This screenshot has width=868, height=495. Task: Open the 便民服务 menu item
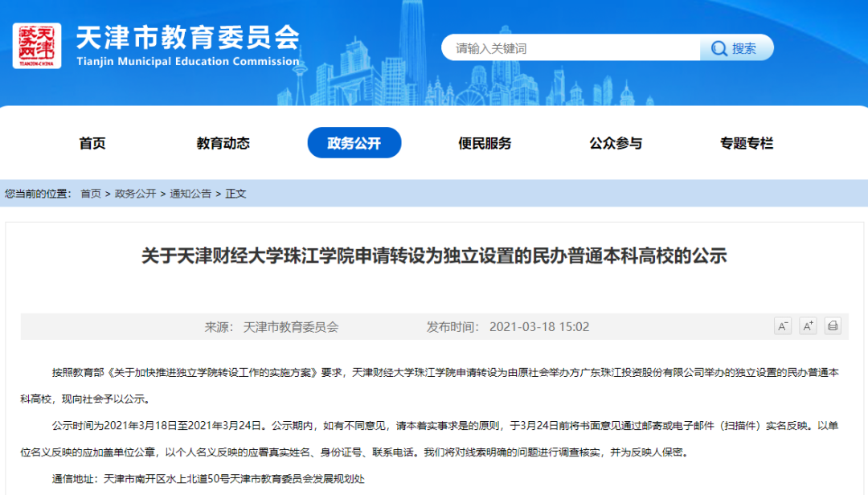(x=485, y=143)
